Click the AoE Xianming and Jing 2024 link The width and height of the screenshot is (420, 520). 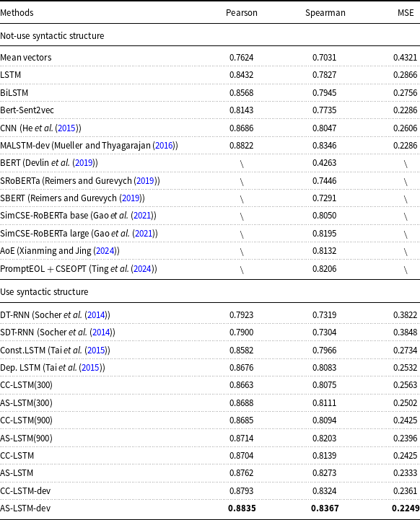click(x=105, y=251)
